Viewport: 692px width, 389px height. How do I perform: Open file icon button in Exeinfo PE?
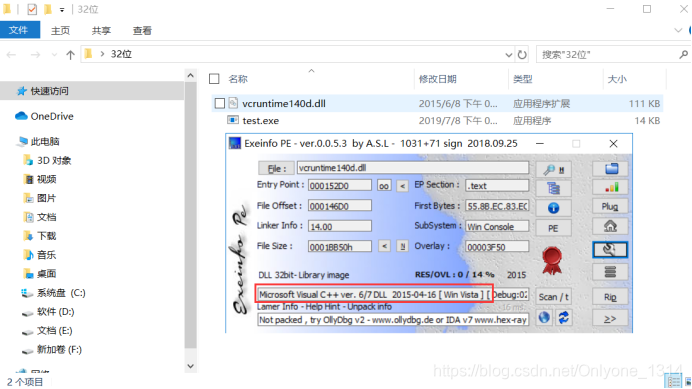coord(610,169)
